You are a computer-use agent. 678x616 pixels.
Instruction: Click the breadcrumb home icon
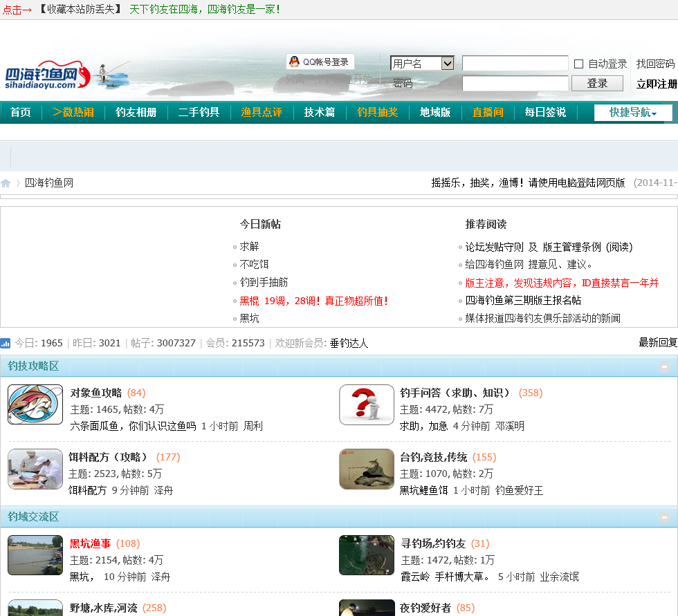point(6,183)
